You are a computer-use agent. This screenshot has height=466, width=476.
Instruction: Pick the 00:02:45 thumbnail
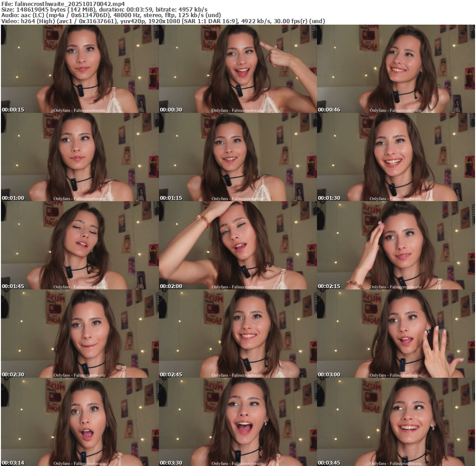click(x=238, y=334)
